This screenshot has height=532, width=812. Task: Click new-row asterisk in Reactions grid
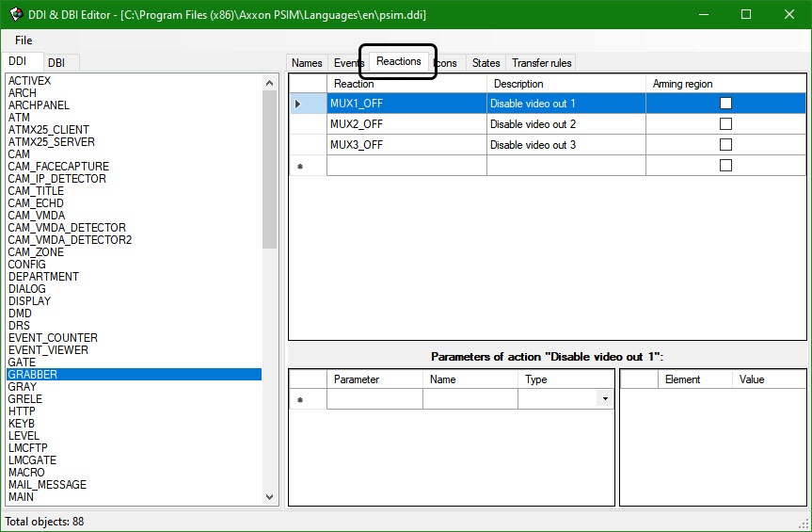tap(299, 166)
